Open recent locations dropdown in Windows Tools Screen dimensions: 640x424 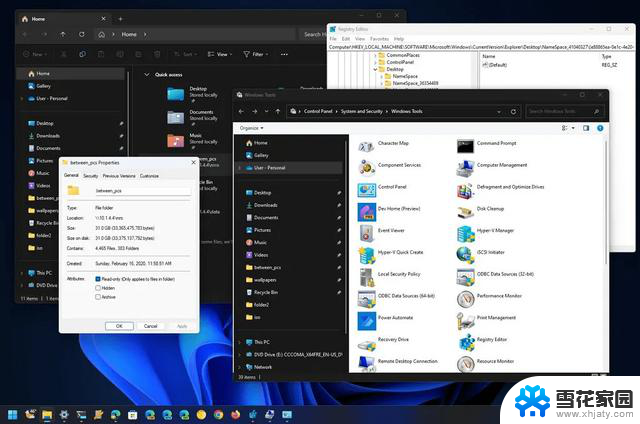coord(267,111)
